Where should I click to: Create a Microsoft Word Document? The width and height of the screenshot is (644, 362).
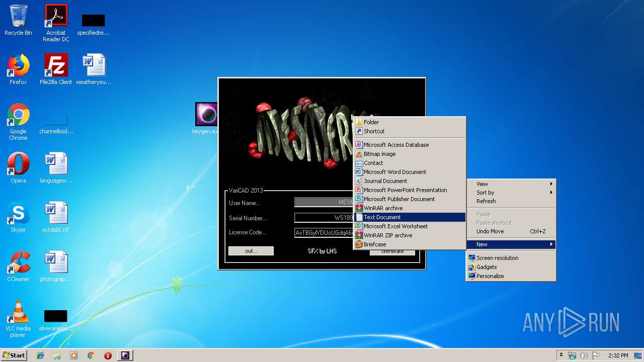tap(410, 172)
